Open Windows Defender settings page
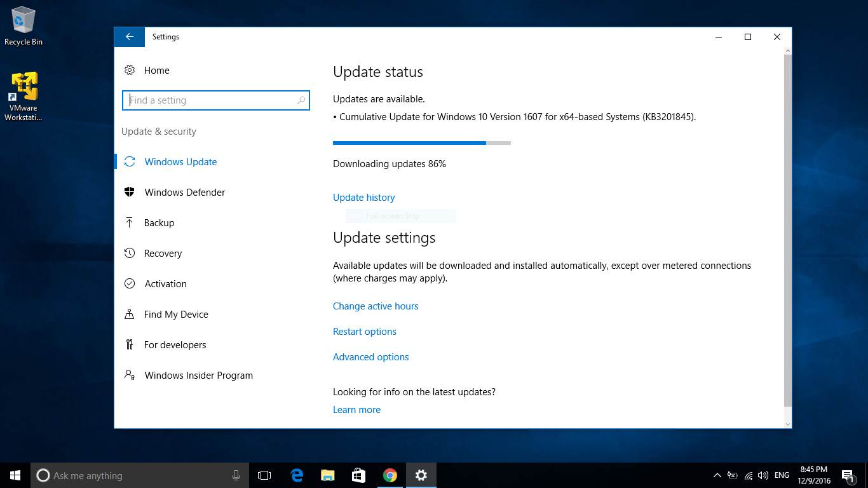The height and width of the screenshot is (488, 868). coord(185,192)
